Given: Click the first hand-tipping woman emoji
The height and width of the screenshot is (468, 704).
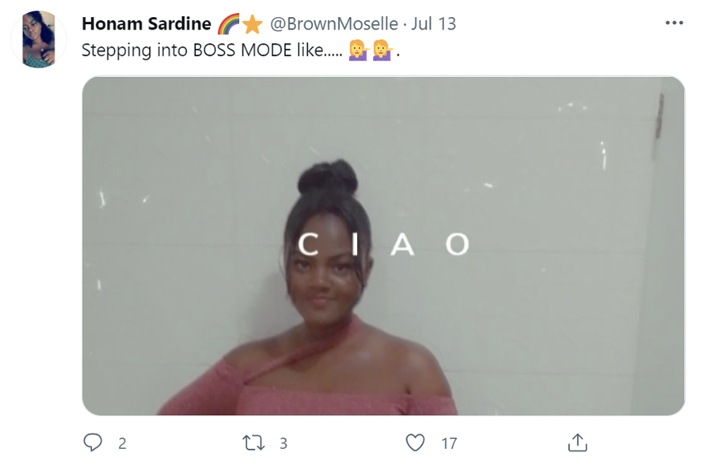Looking at the screenshot, I should pyautogui.click(x=358, y=50).
